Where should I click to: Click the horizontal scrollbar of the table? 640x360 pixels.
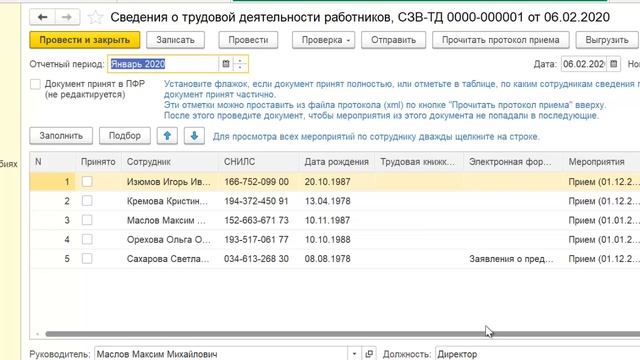point(342,334)
